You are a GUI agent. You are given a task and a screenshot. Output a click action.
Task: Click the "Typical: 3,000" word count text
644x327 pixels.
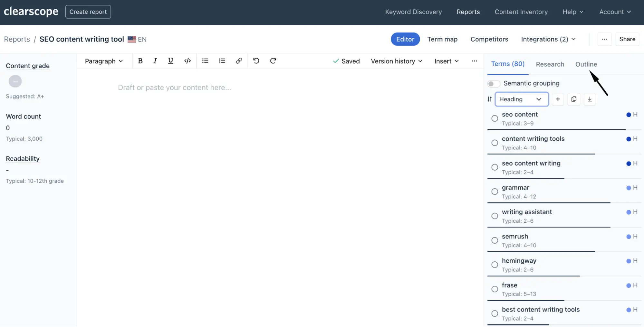[24, 139]
